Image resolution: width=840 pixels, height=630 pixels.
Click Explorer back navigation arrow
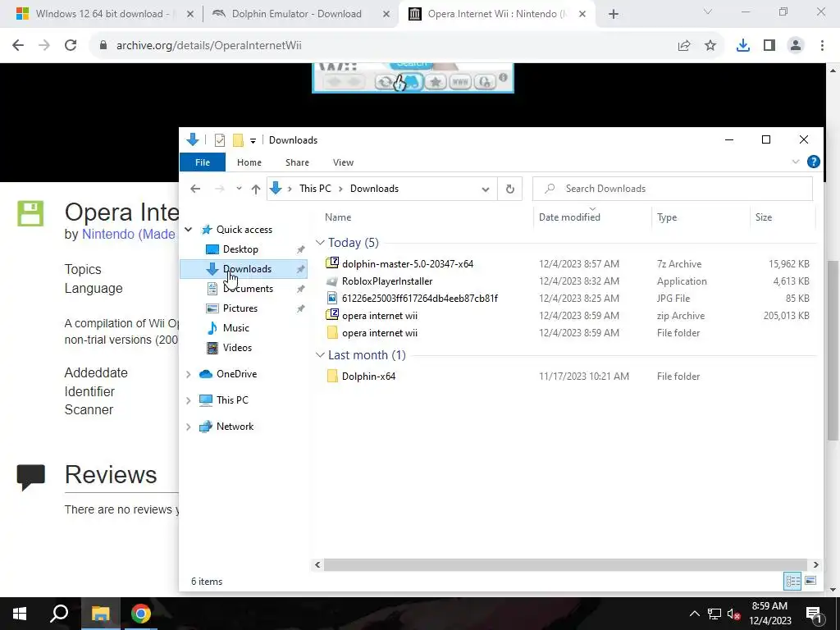coord(195,189)
